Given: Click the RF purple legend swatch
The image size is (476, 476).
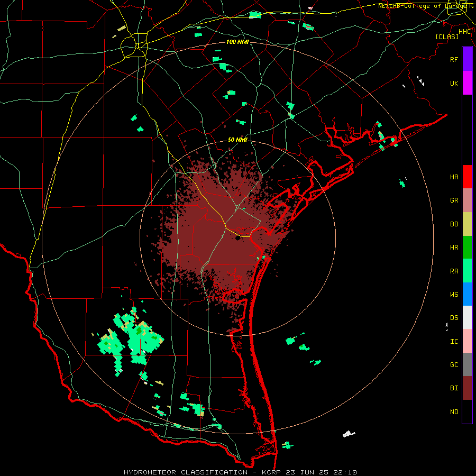Looking at the screenshot, I should (x=467, y=59).
